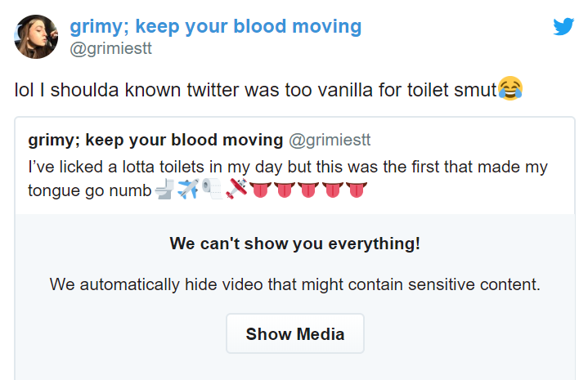
Task: Select the main tweet text about toilet smut
Action: [268, 90]
